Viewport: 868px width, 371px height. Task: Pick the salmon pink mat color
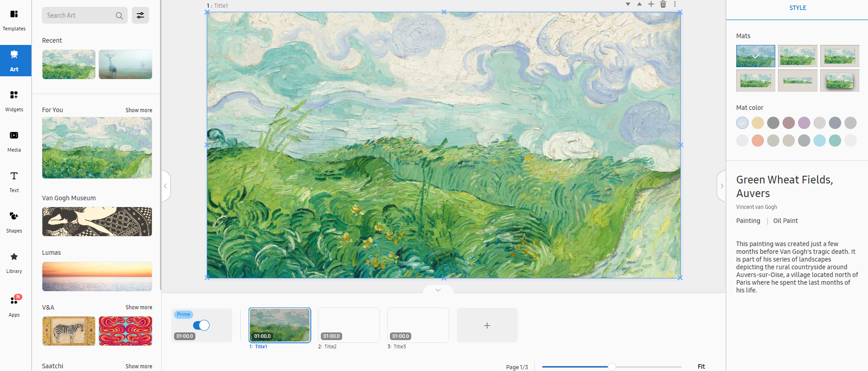(x=758, y=141)
